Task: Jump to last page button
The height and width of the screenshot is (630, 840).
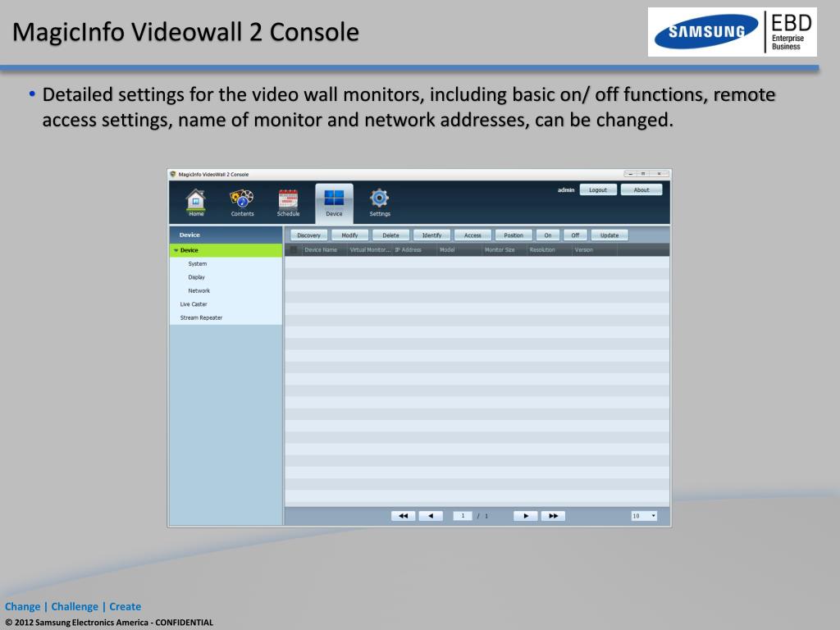Action: tap(554, 516)
